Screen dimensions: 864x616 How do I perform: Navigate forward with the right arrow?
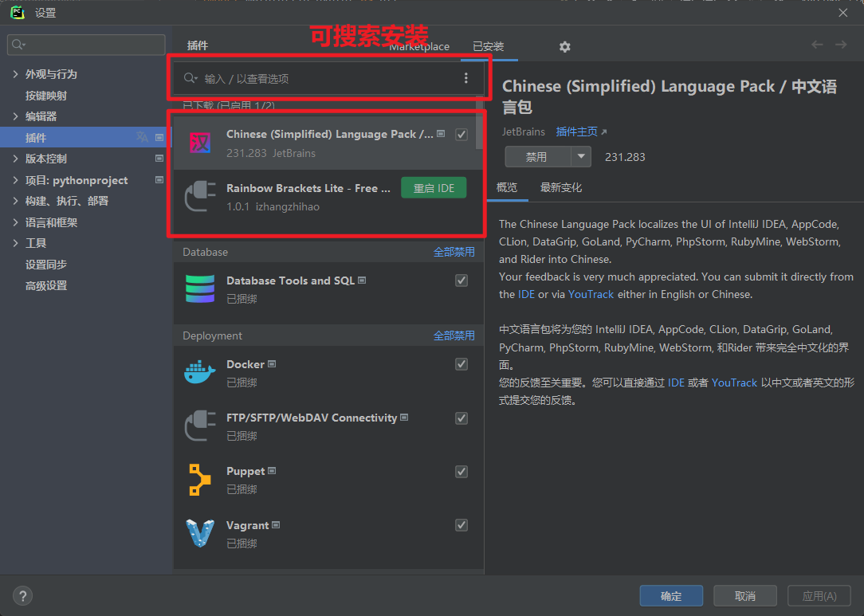[x=841, y=45]
